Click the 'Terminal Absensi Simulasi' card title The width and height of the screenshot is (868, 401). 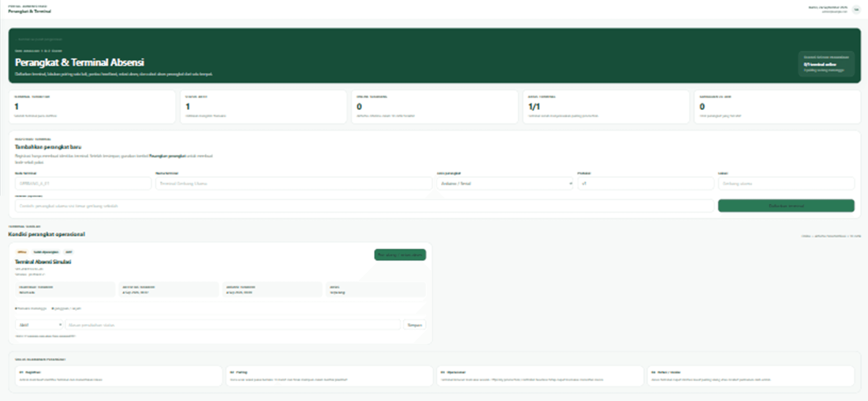[x=43, y=262]
